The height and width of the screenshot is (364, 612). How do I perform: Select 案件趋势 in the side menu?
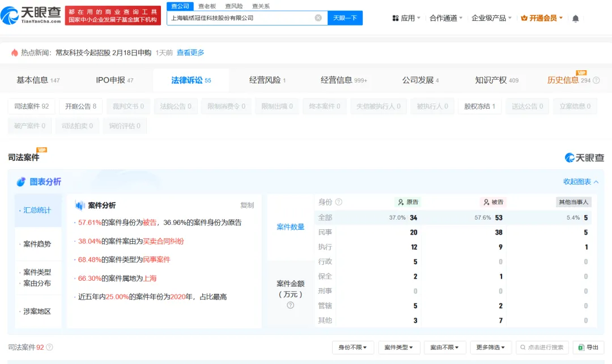tap(38, 244)
